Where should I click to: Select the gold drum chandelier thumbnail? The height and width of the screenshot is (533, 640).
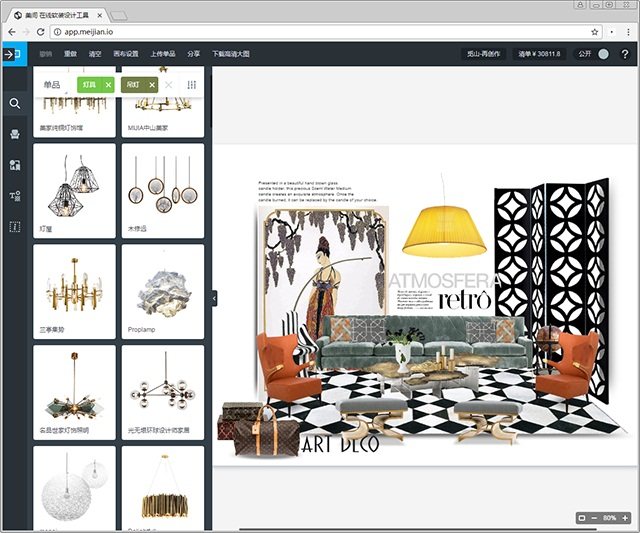(x=163, y=488)
